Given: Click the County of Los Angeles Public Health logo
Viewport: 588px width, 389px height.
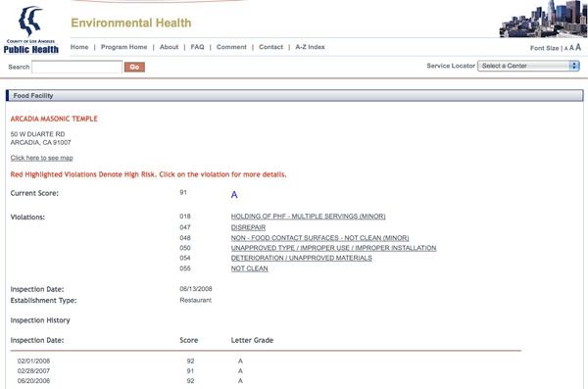Looking at the screenshot, I should point(31,30).
